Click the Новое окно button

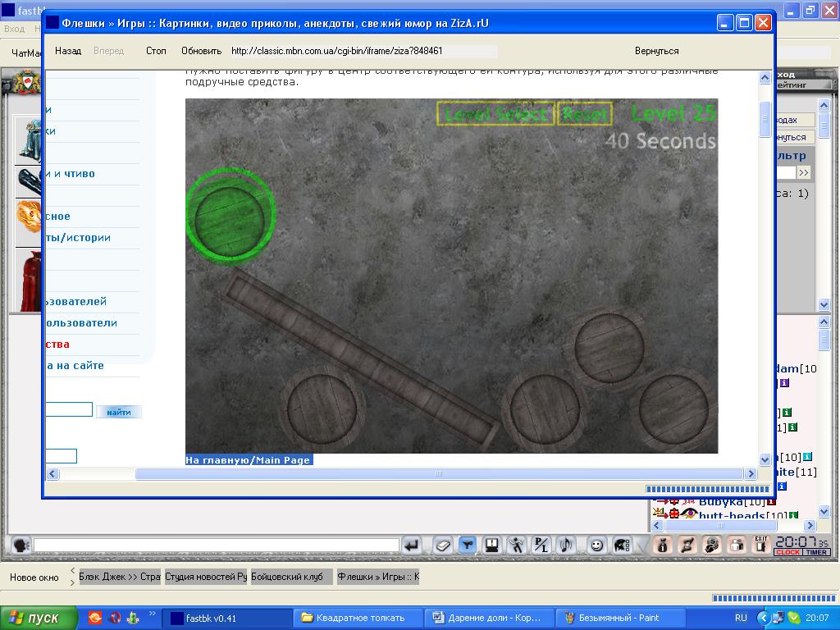point(34,577)
